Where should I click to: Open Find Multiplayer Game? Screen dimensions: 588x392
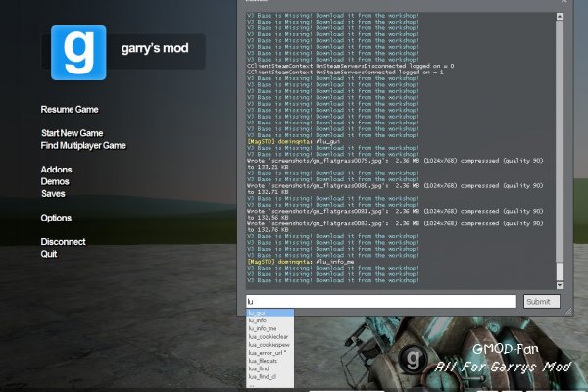(x=83, y=146)
